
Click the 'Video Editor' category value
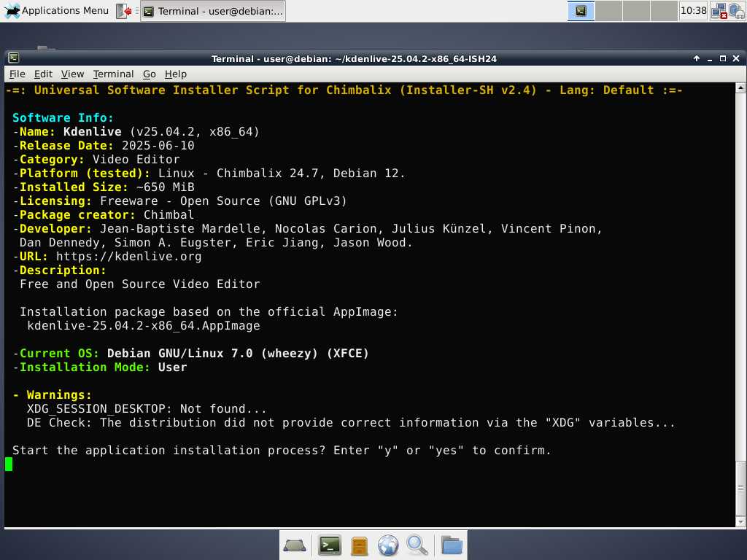136,159
